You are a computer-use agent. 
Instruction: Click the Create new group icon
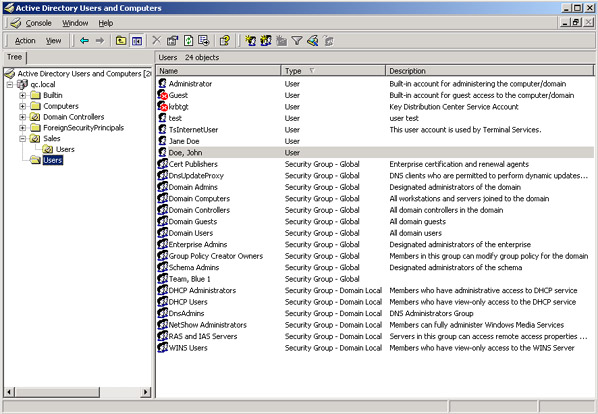(x=266, y=40)
